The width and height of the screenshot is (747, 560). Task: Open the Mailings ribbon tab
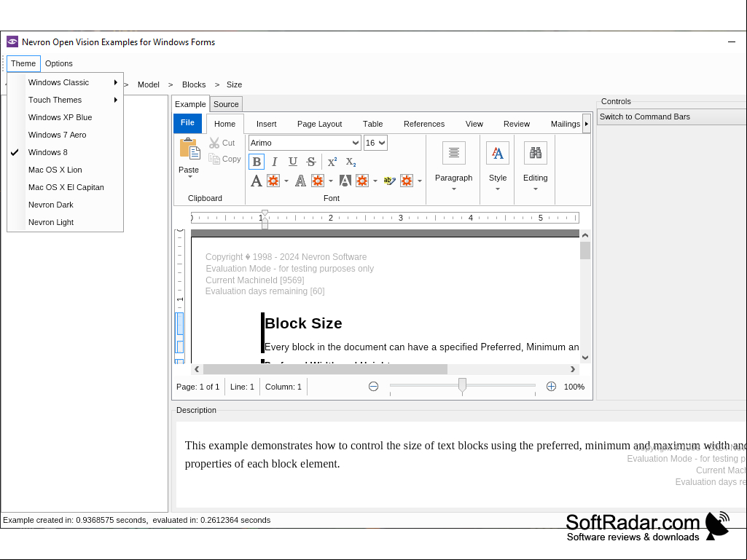pos(566,124)
